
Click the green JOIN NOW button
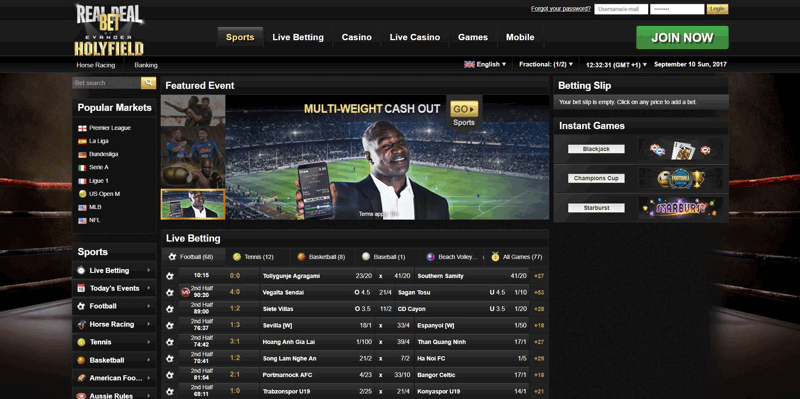pyautogui.click(x=682, y=37)
